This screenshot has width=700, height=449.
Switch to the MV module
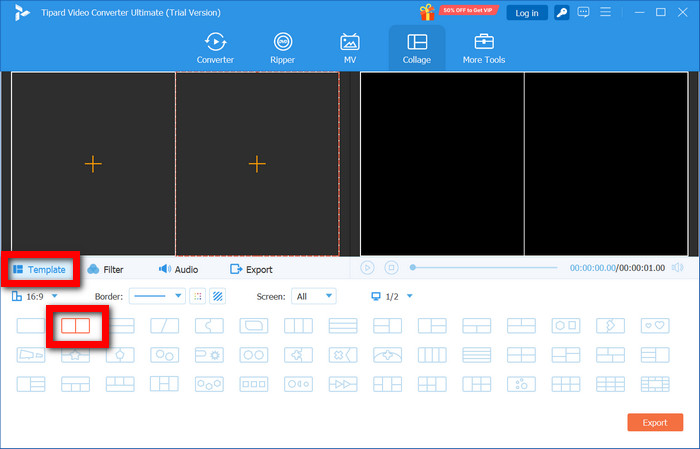[x=350, y=48]
